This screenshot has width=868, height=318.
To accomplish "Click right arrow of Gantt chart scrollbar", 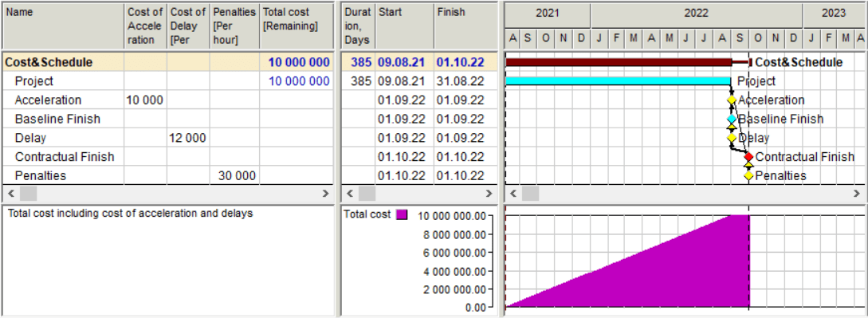I will [x=857, y=194].
